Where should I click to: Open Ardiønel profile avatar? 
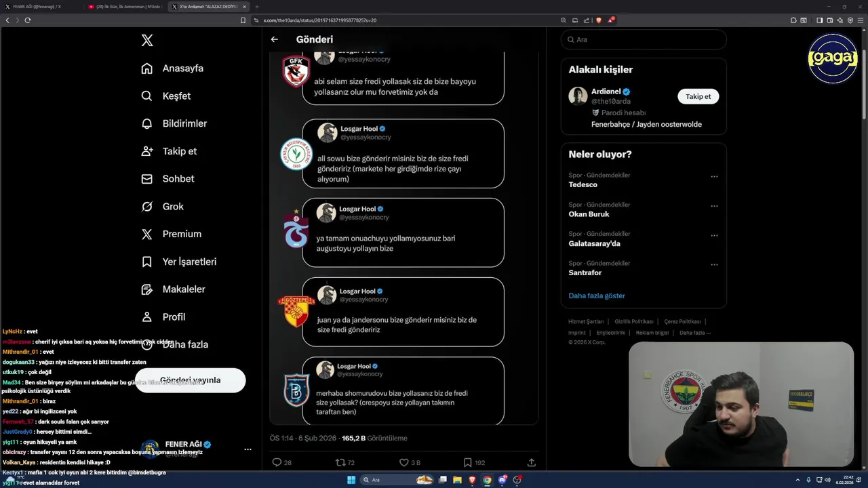point(578,96)
